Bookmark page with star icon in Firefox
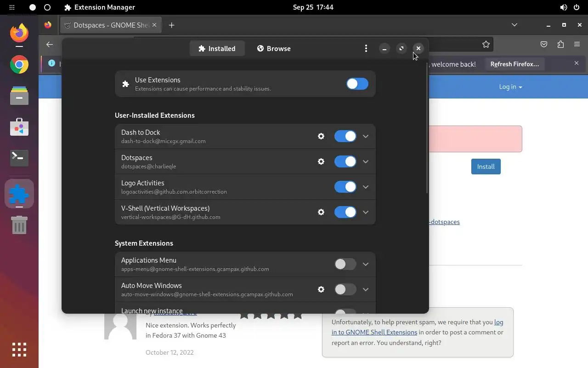This screenshot has height=368, width=588. click(x=486, y=45)
